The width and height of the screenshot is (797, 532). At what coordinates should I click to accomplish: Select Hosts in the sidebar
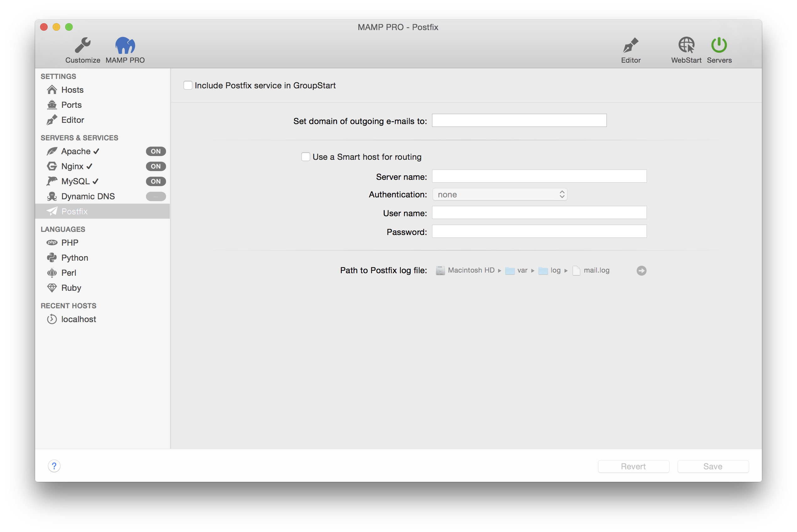[x=102, y=90]
